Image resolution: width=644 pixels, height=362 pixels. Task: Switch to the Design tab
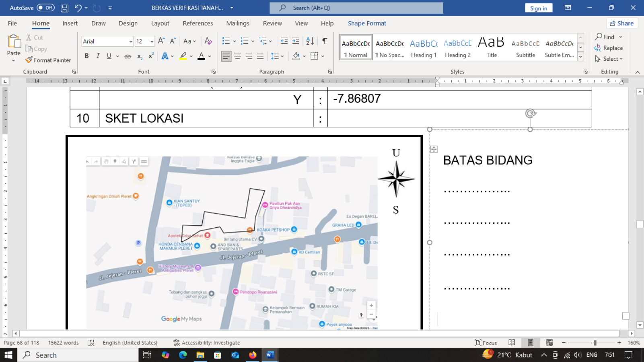128,23
